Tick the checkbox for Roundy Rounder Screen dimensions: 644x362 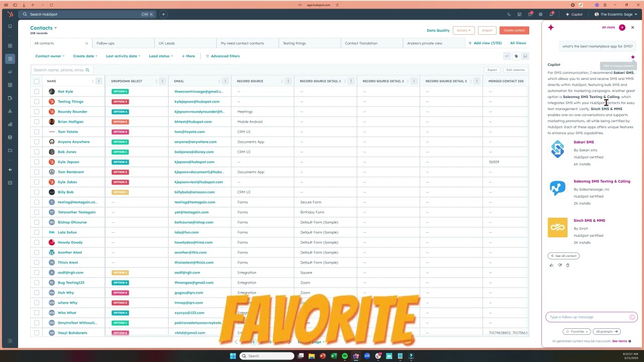click(37, 112)
